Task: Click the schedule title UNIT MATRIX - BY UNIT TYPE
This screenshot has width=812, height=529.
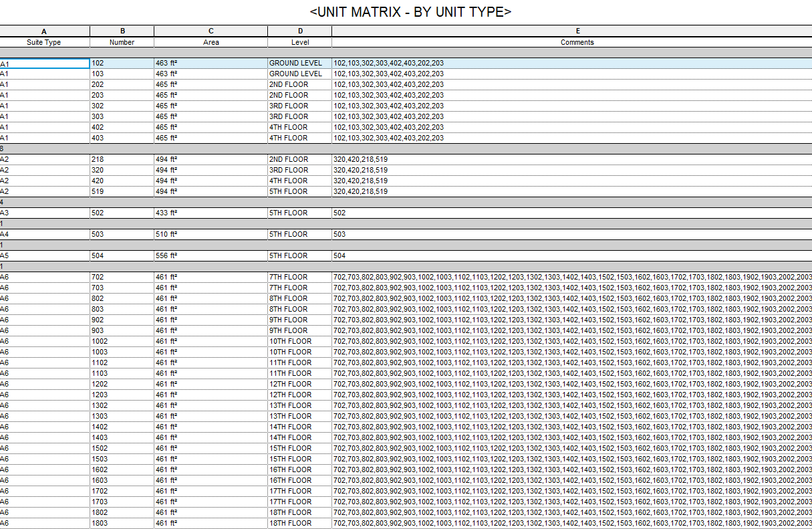Action: point(410,12)
